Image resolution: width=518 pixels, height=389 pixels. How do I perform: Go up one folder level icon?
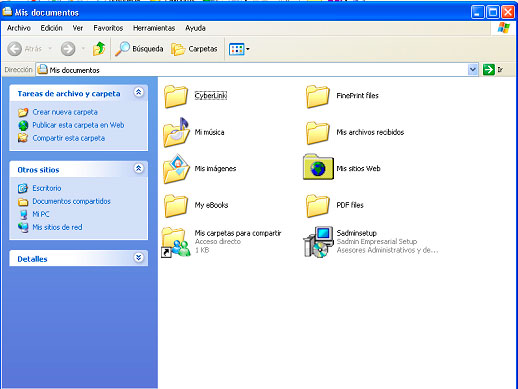(99, 49)
